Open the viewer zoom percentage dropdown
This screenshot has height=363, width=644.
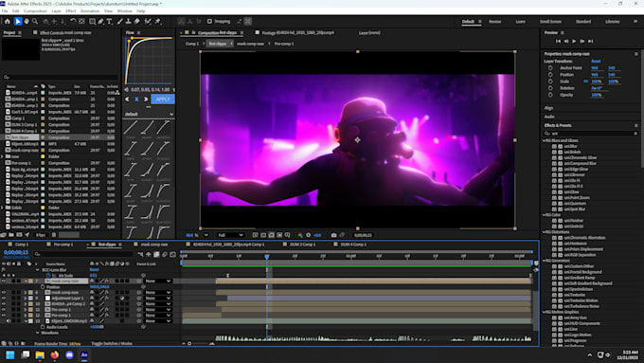206,235
